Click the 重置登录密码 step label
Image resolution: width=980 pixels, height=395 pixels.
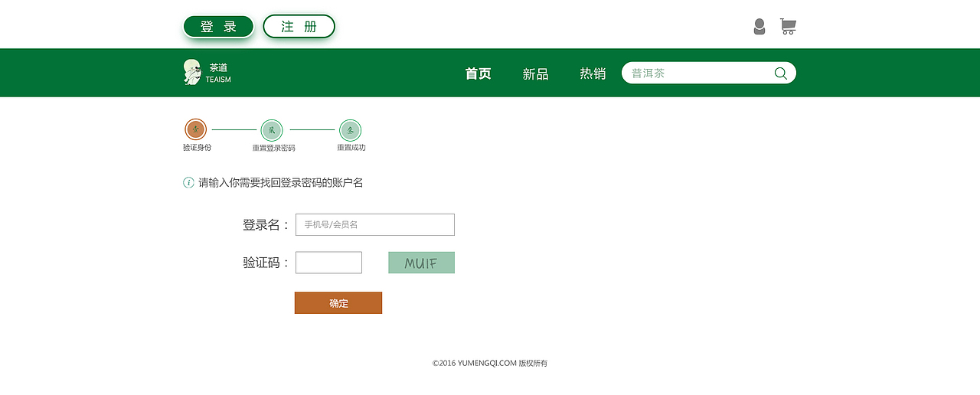click(273, 148)
